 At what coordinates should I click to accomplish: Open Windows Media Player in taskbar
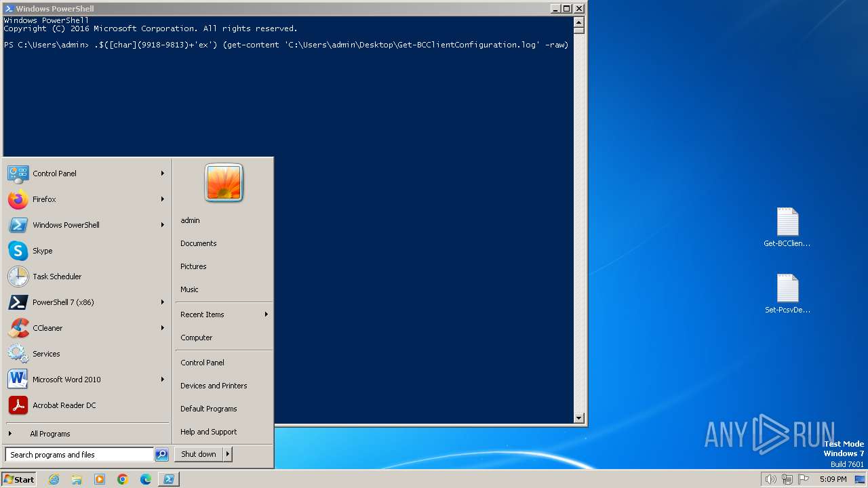pos(100,479)
